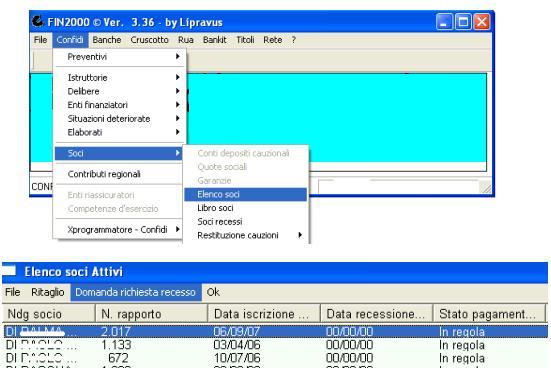Select Soci recessi in the submenu

coord(246,222)
